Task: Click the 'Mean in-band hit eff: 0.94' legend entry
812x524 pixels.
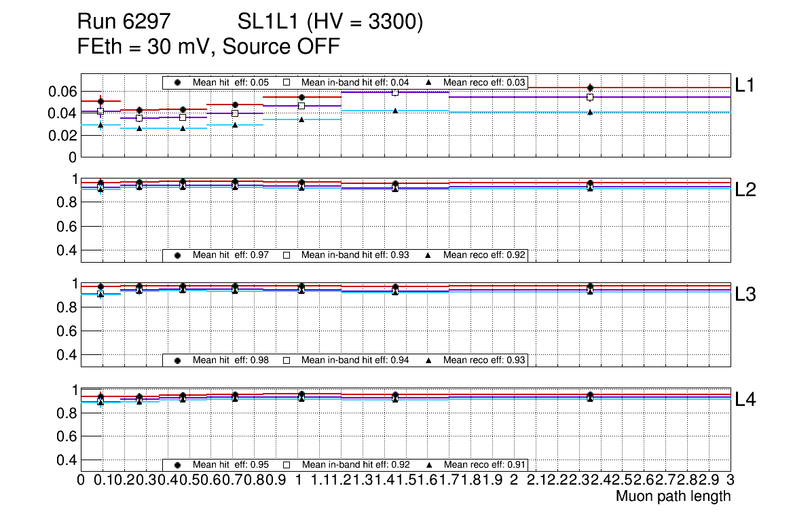Action: (x=354, y=360)
